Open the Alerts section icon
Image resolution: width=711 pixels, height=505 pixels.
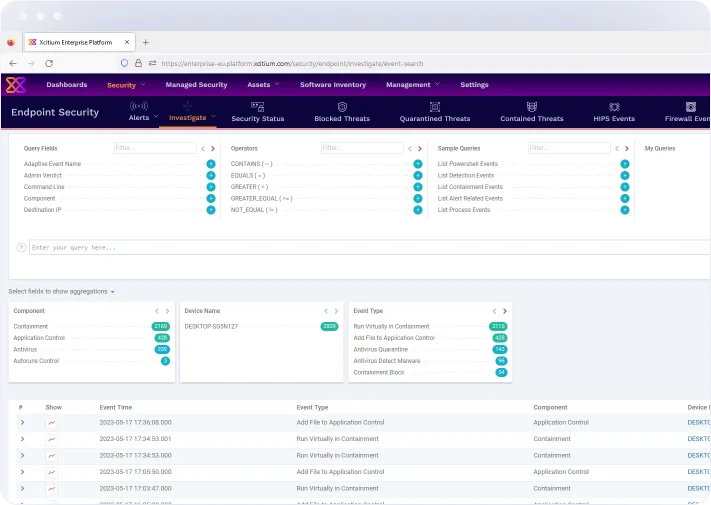[x=139, y=106]
